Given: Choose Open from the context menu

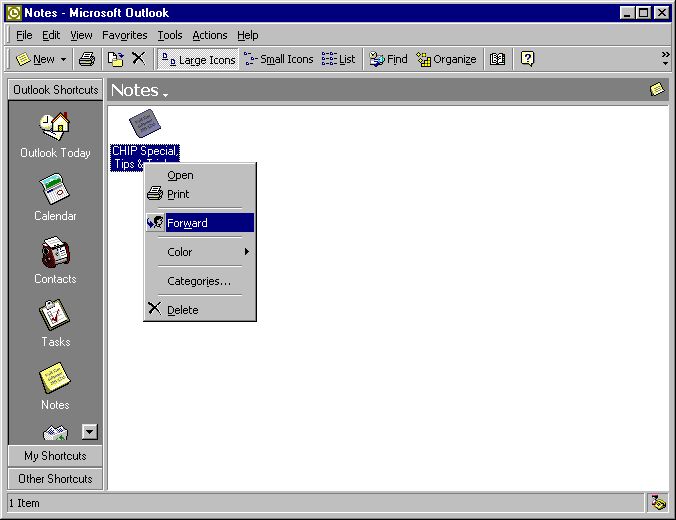Looking at the screenshot, I should click(200, 175).
